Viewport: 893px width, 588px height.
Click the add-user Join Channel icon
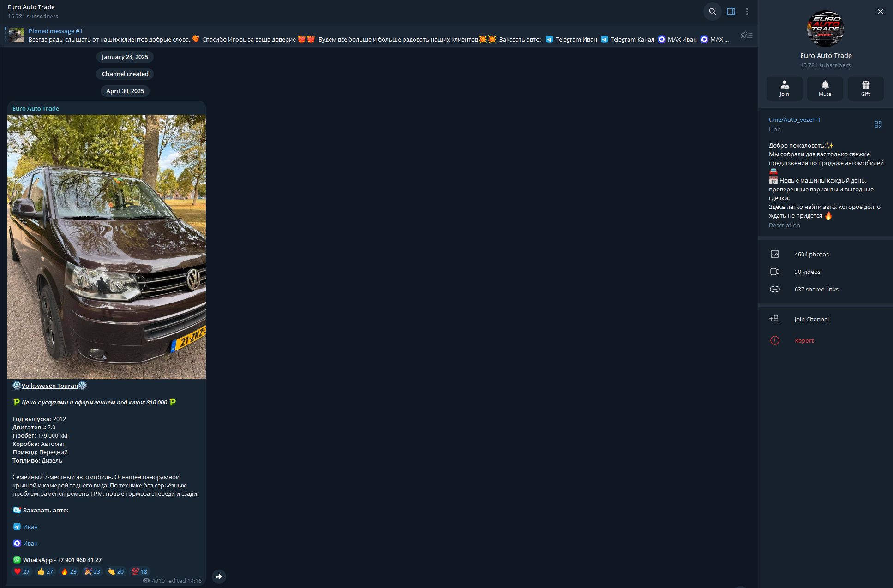click(774, 319)
